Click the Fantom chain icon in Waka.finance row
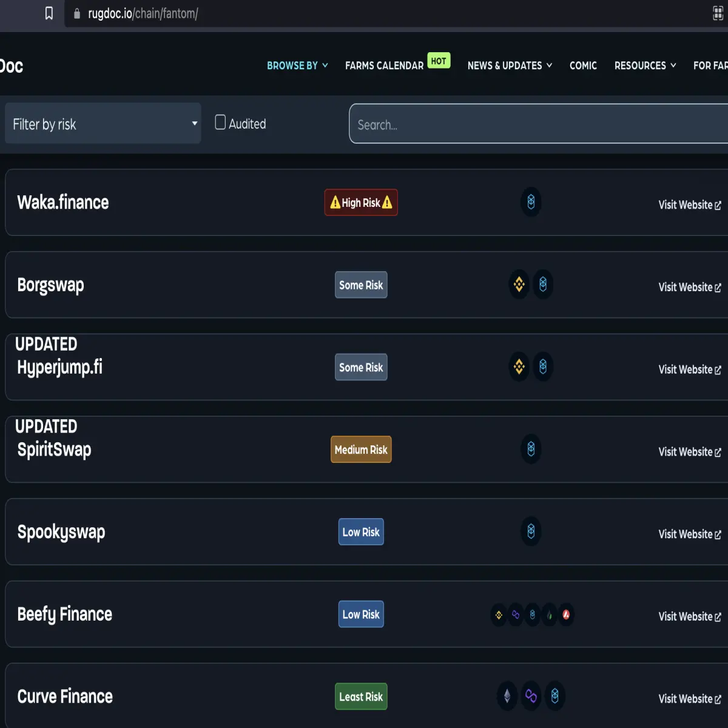The width and height of the screenshot is (728, 728). [x=531, y=202]
